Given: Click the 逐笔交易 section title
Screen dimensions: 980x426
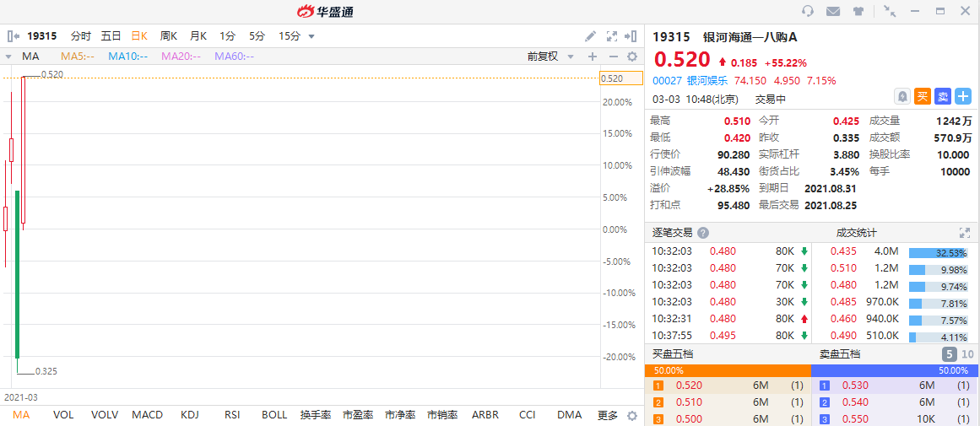Looking at the screenshot, I should coord(673,233).
